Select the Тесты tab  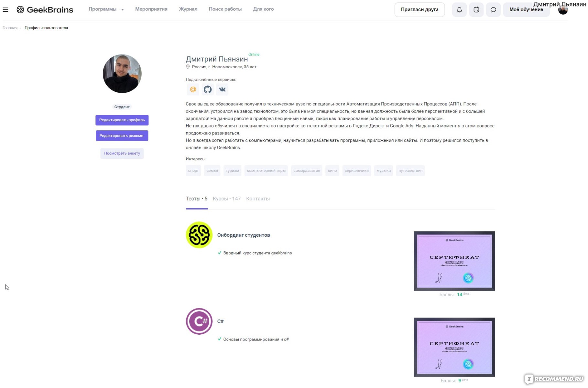click(x=197, y=199)
